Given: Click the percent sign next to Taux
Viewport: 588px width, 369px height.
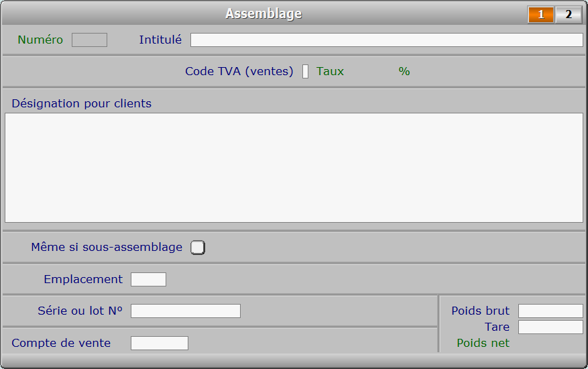Looking at the screenshot, I should [x=404, y=71].
